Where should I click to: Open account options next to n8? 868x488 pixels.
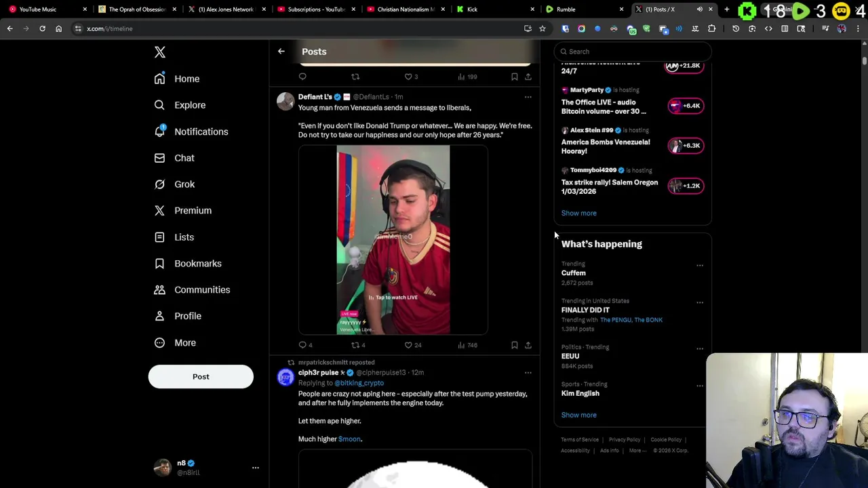256,468
